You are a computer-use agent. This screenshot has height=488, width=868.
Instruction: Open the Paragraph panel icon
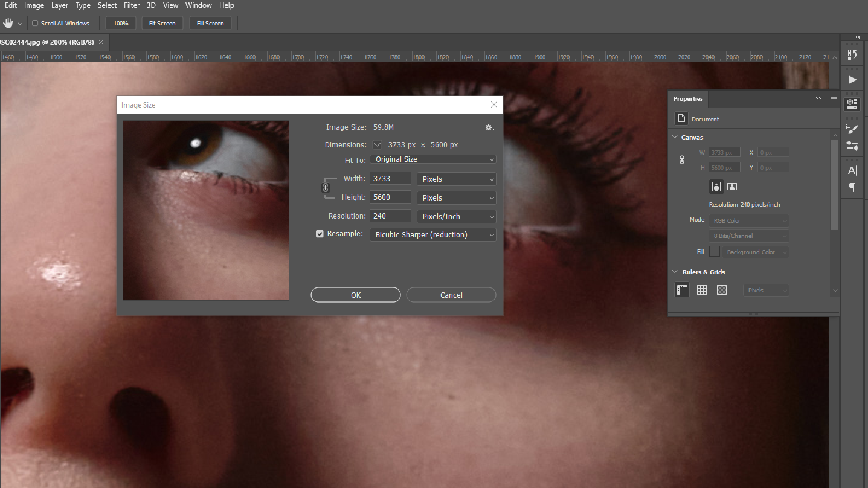[x=852, y=187]
